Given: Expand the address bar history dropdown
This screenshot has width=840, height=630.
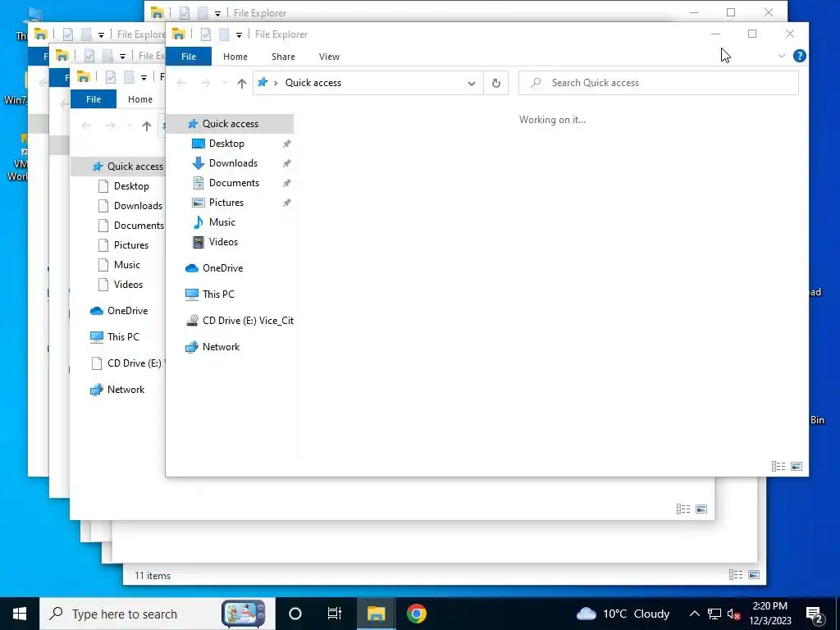Looking at the screenshot, I should [x=472, y=83].
